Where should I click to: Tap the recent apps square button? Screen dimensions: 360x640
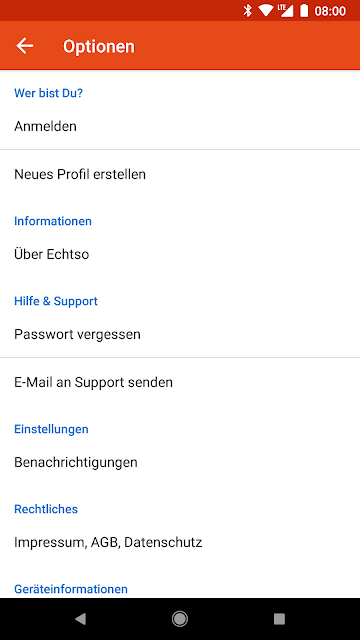(x=279, y=619)
